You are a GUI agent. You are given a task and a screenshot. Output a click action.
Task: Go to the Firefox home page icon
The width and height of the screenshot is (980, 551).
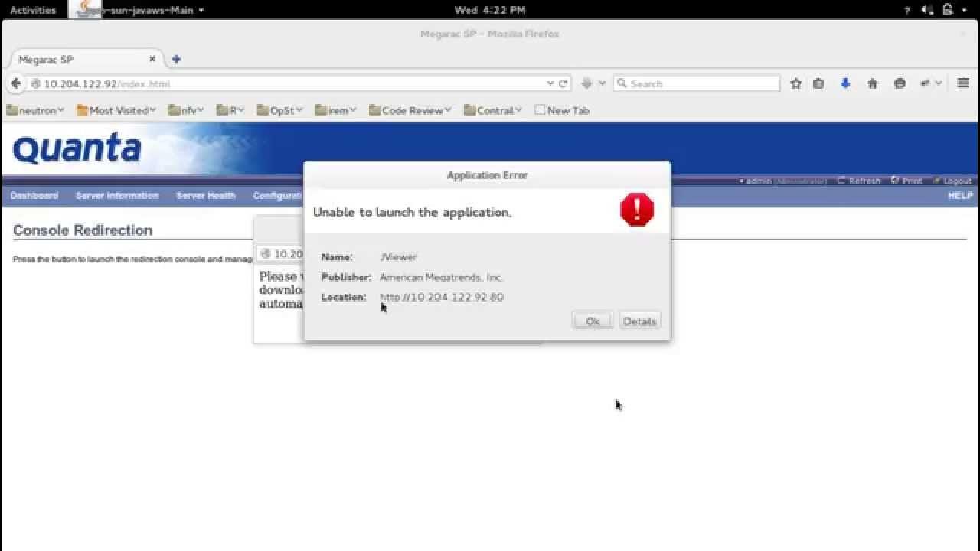pos(873,83)
